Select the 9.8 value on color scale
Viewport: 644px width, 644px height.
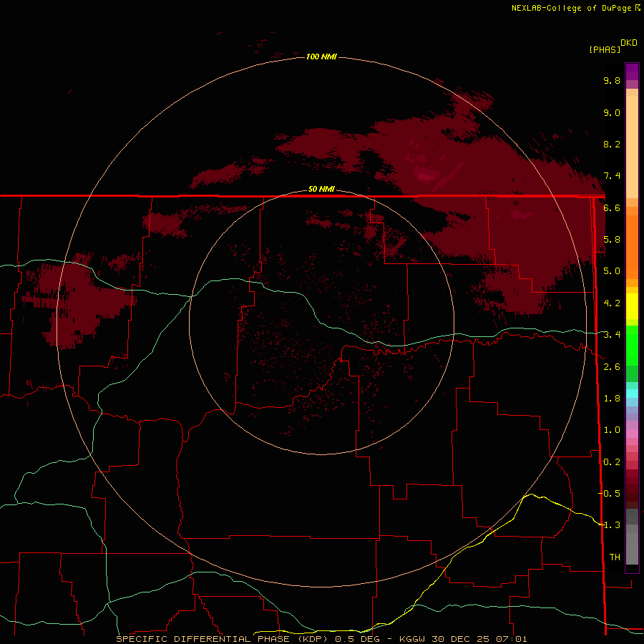click(612, 81)
